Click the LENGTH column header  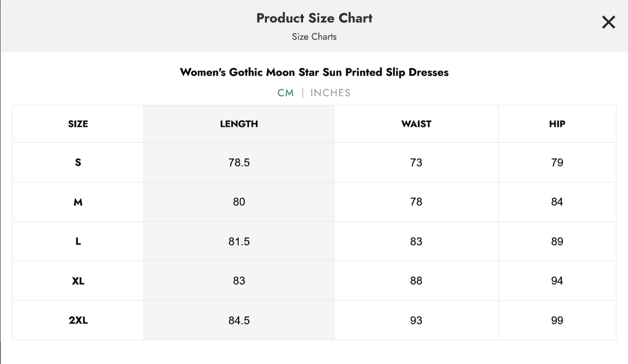click(239, 124)
